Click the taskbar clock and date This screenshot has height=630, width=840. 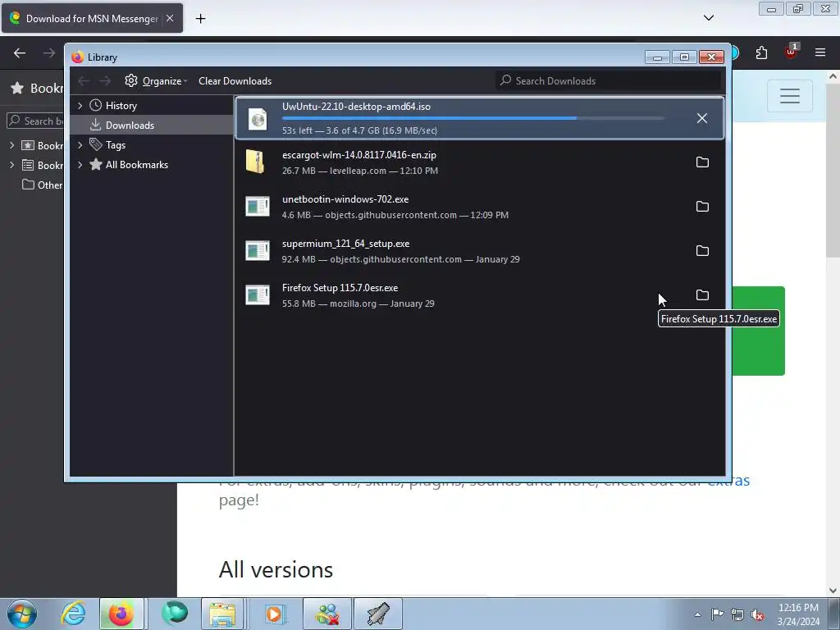(x=798, y=614)
